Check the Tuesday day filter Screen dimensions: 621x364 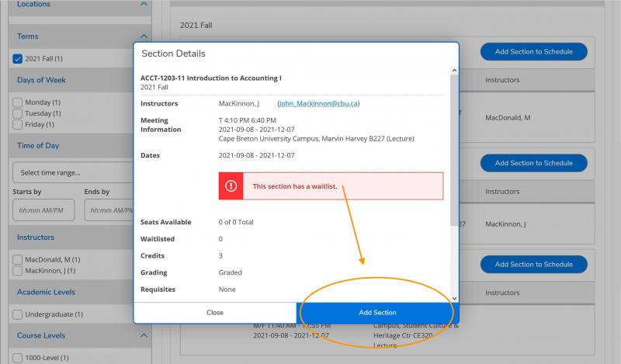click(x=17, y=113)
